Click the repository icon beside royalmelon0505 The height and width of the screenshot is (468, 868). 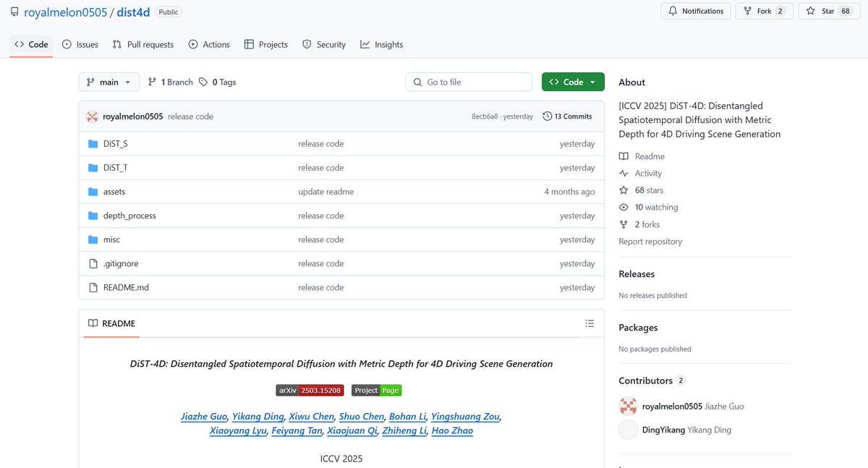pyautogui.click(x=14, y=12)
